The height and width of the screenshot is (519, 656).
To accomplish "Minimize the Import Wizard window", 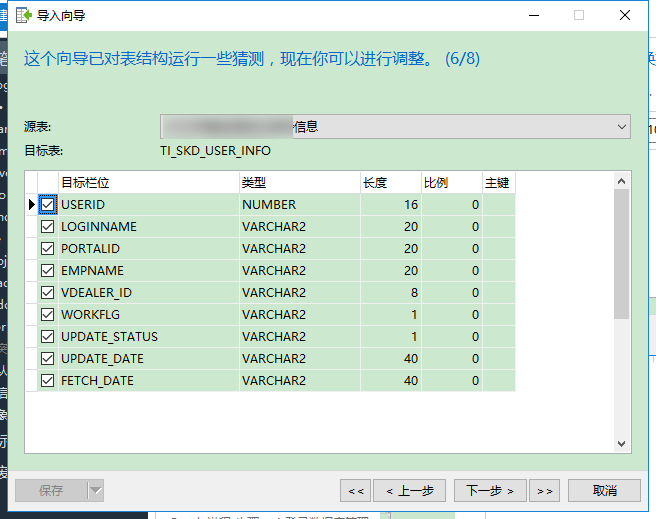I will [x=534, y=15].
